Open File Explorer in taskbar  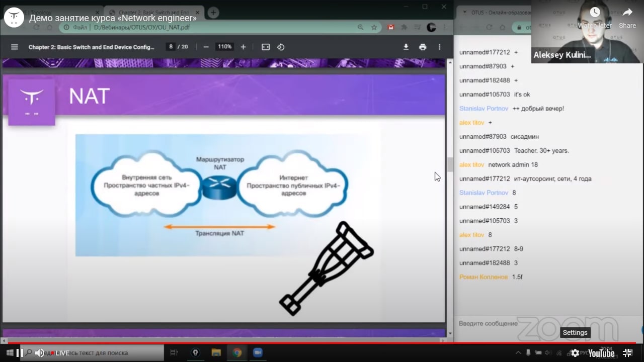coord(216,353)
